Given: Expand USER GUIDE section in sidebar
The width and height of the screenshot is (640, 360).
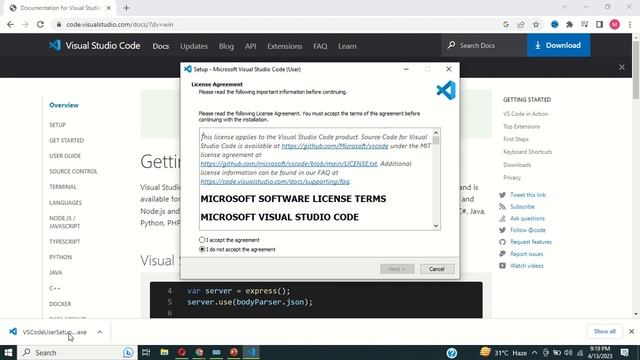Looking at the screenshot, I should (x=65, y=156).
